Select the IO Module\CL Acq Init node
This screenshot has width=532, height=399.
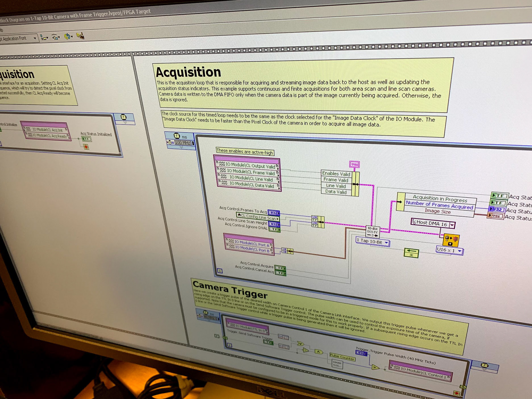(x=46, y=130)
